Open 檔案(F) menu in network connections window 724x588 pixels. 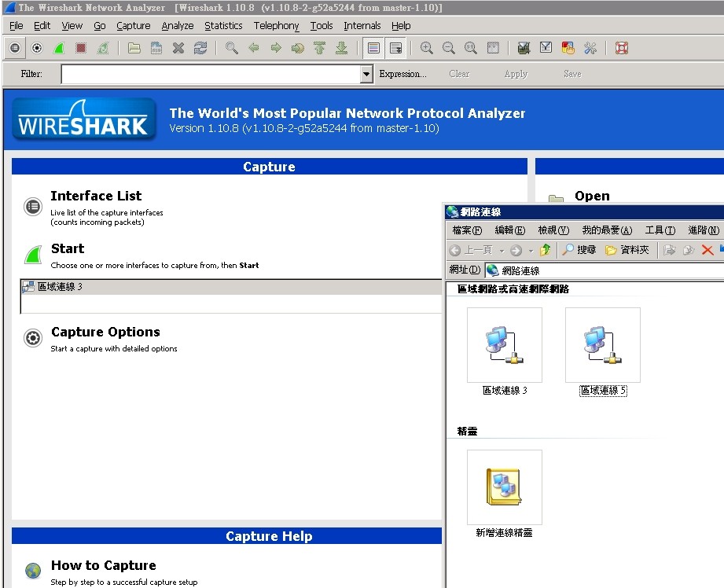(x=467, y=230)
